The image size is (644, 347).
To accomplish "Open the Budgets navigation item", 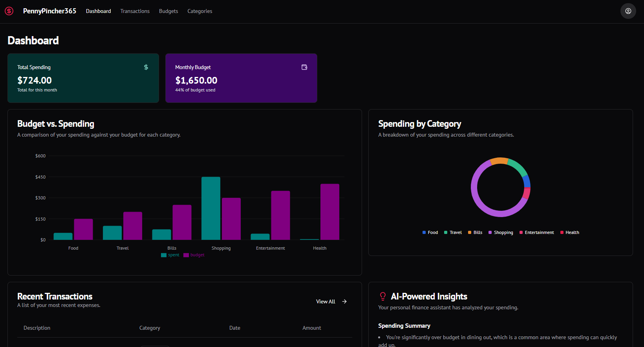I will [x=168, y=11].
